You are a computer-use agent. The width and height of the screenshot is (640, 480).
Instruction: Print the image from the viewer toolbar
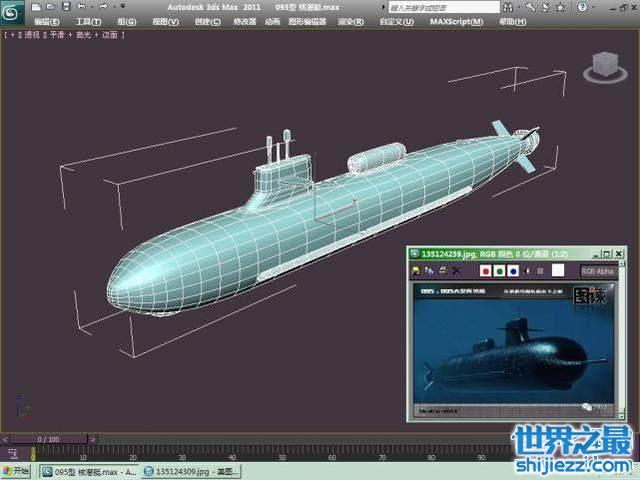click(x=442, y=270)
